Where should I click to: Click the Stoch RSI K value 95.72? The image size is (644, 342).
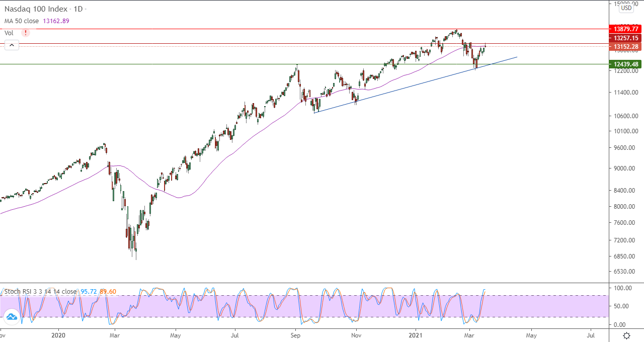click(89, 292)
